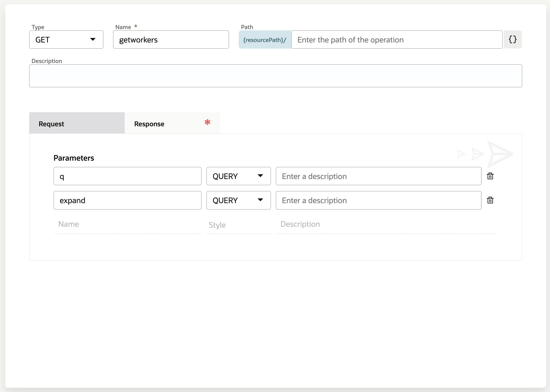The image size is (550, 392).
Task: Click the red asterisk on Response tab
Action: pos(207,122)
